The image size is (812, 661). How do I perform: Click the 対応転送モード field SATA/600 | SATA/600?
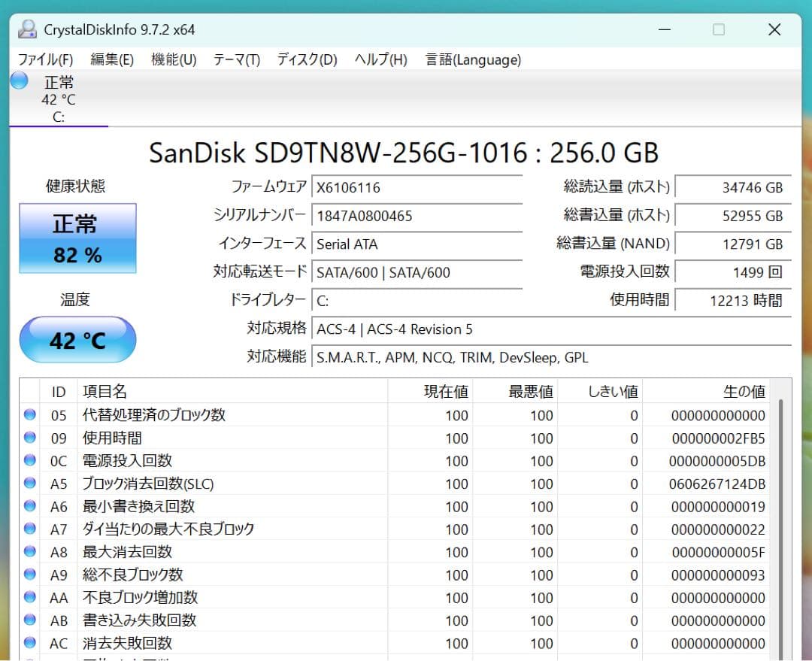[x=417, y=272]
